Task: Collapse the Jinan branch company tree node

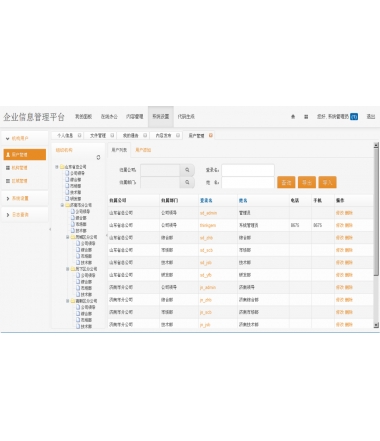Action: tap(62, 205)
